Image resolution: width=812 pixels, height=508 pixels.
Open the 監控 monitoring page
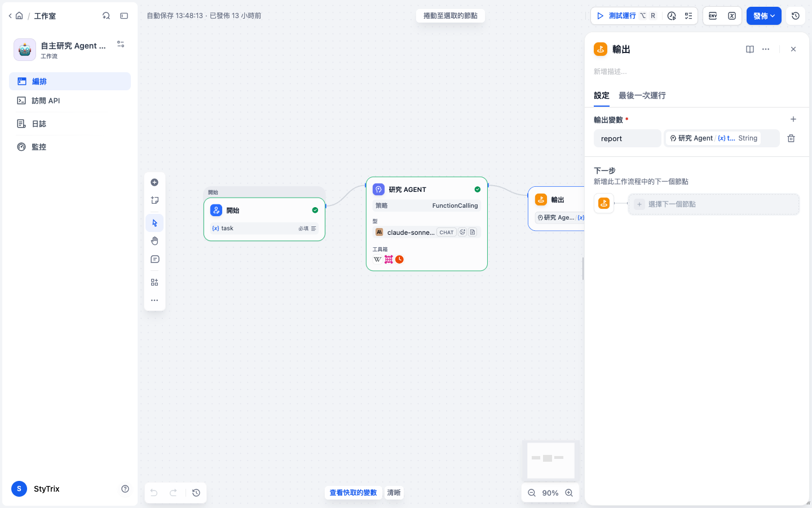point(70,147)
